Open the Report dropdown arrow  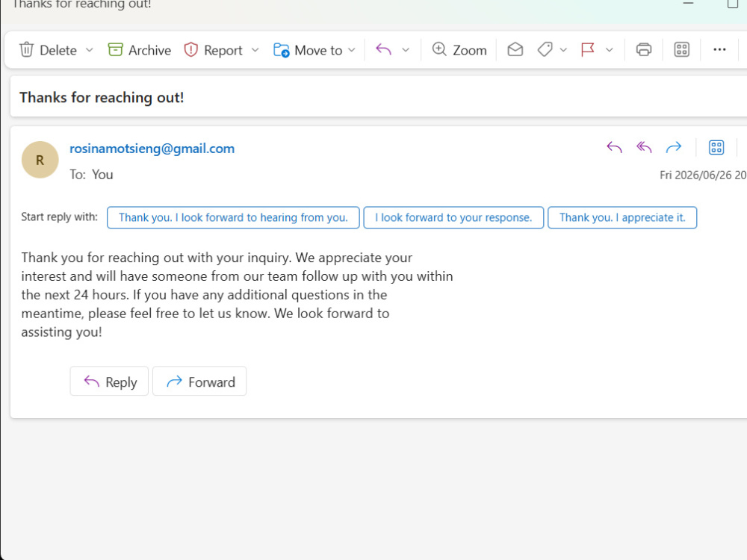255,50
